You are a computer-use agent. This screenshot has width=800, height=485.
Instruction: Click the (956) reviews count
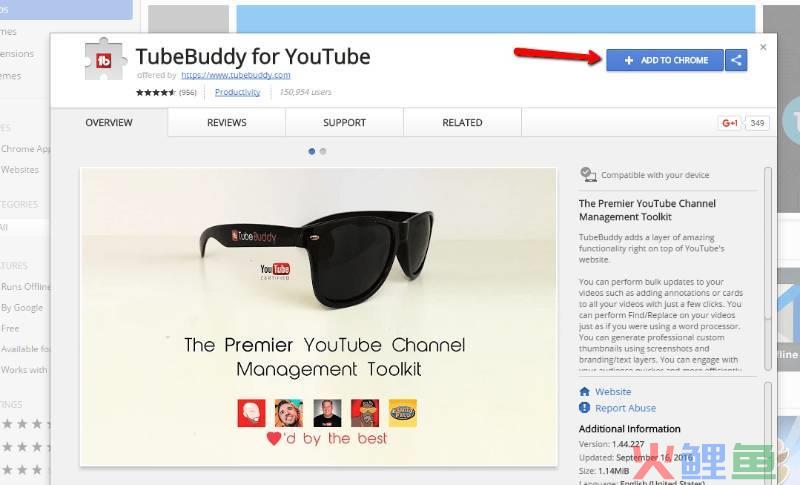point(187,92)
